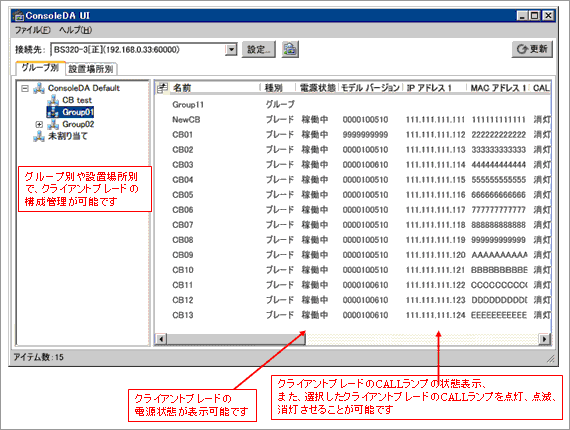
Task: Click the 未割り当て node icon
Action: click(x=39, y=136)
